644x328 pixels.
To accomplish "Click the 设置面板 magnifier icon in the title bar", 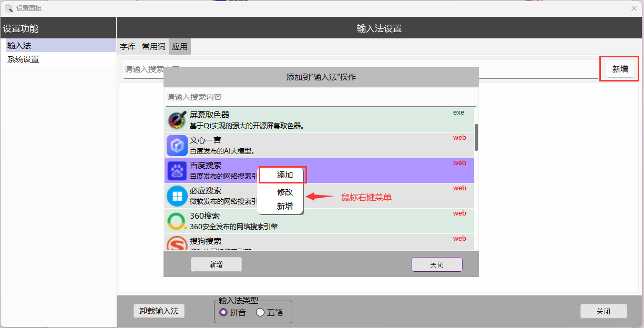I will tap(9, 8).
